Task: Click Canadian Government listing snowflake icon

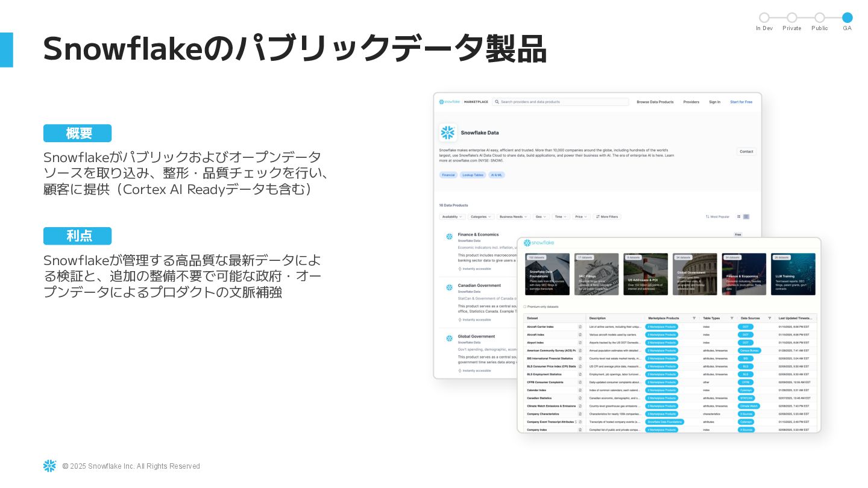Action: click(449, 287)
